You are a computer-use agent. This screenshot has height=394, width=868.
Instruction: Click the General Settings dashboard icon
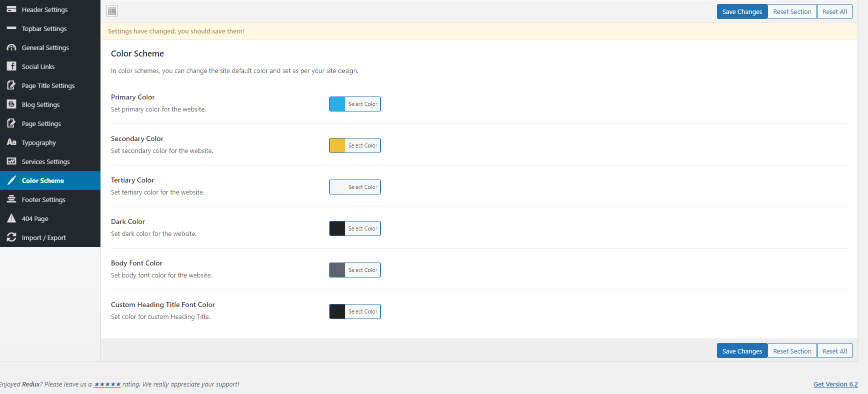click(x=11, y=47)
